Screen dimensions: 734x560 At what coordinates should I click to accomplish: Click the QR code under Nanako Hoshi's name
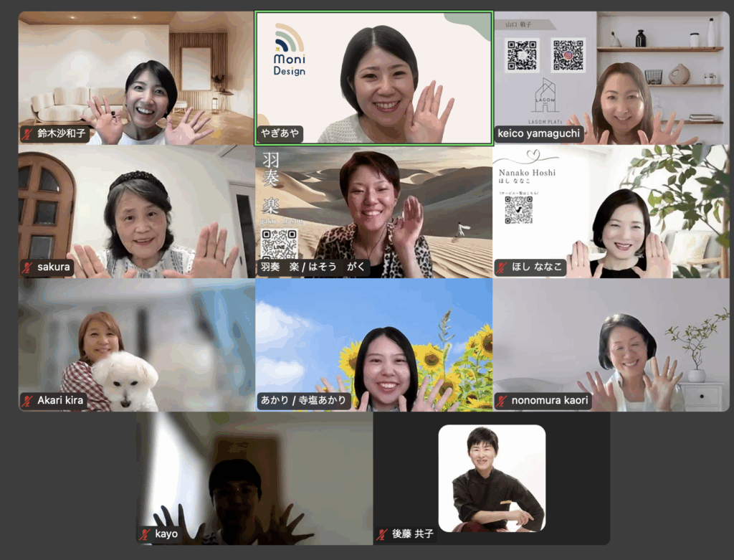click(518, 210)
